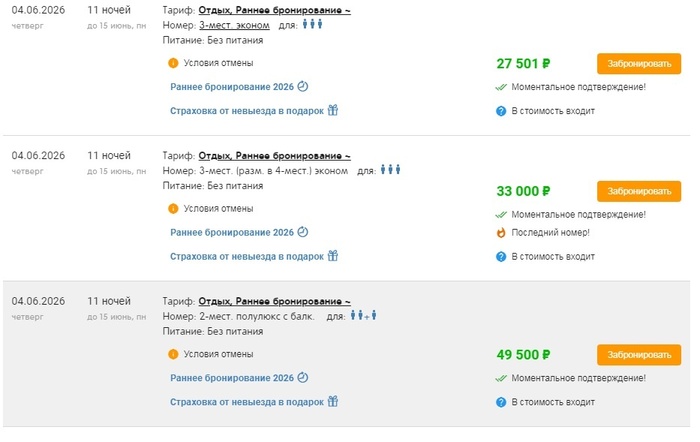Book the 33 000 ₽ room
This screenshot has width=700, height=442.
[632, 191]
